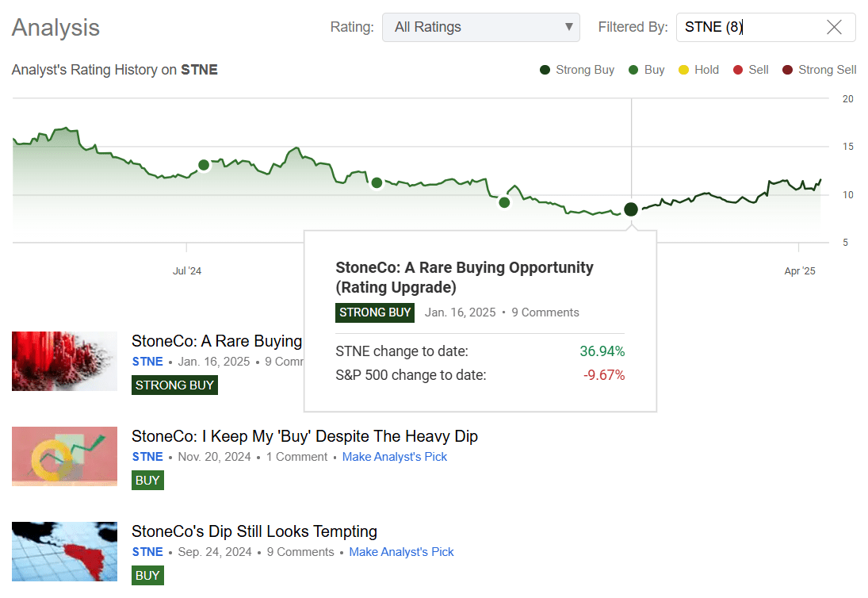Open "I Keep My 'Buy' Despite The Heavy Dip"

[304, 436]
